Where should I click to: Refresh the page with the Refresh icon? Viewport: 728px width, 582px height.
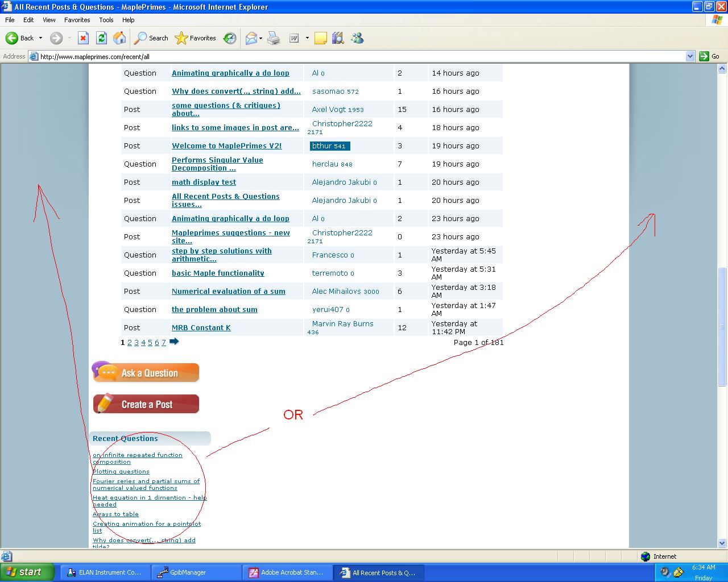click(x=101, y=38)
